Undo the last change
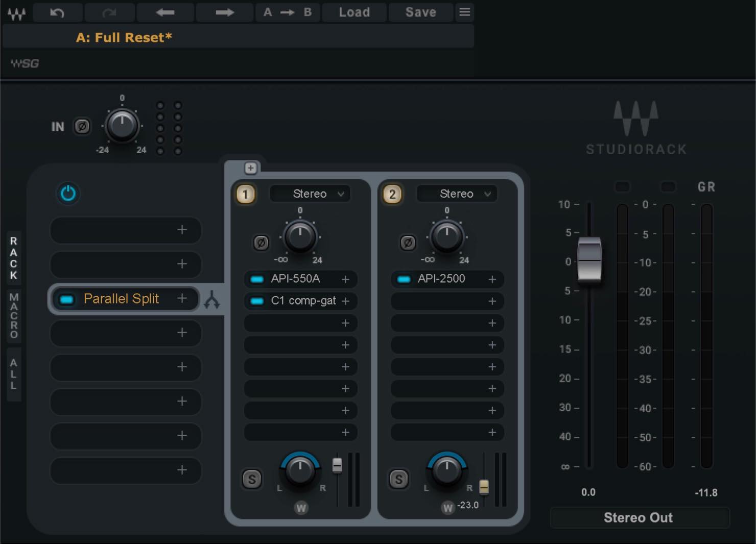Image resolution: width=756 pixels, height=544 pixels. pos(57,12)
